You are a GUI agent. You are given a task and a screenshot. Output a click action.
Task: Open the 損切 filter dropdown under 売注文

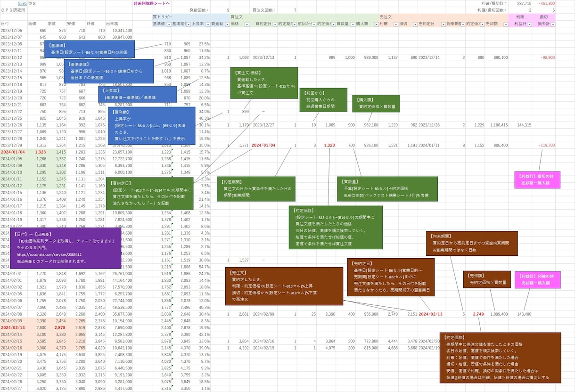414,24
